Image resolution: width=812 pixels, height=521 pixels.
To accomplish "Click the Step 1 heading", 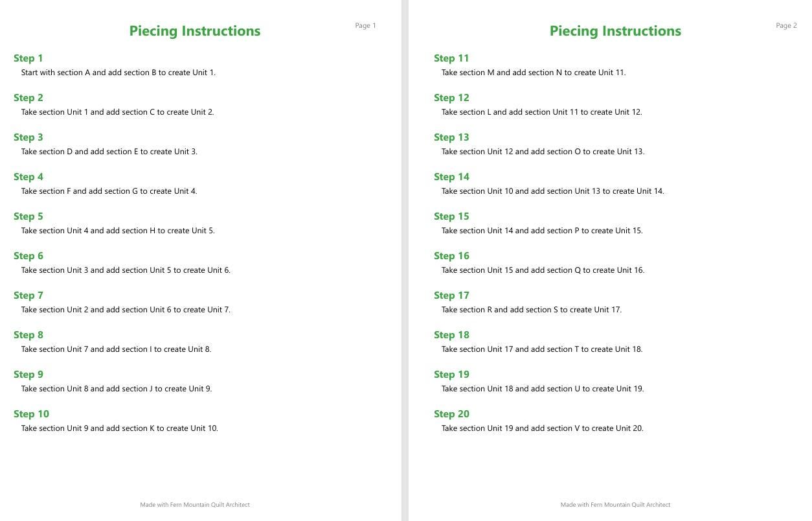I will point(28,58).
